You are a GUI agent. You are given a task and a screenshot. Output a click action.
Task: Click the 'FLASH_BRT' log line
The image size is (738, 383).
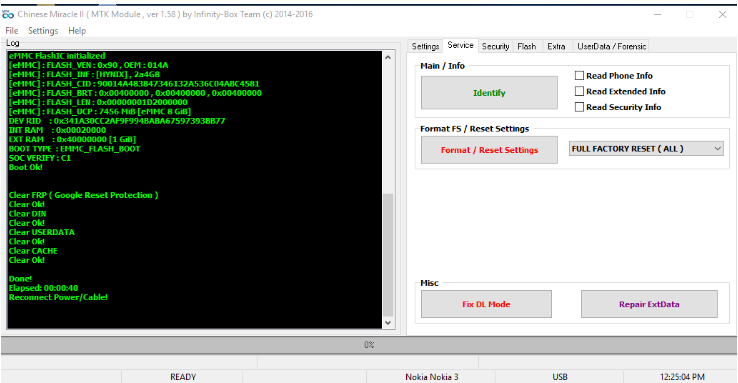pyautogui.click(x=135, y=93)
